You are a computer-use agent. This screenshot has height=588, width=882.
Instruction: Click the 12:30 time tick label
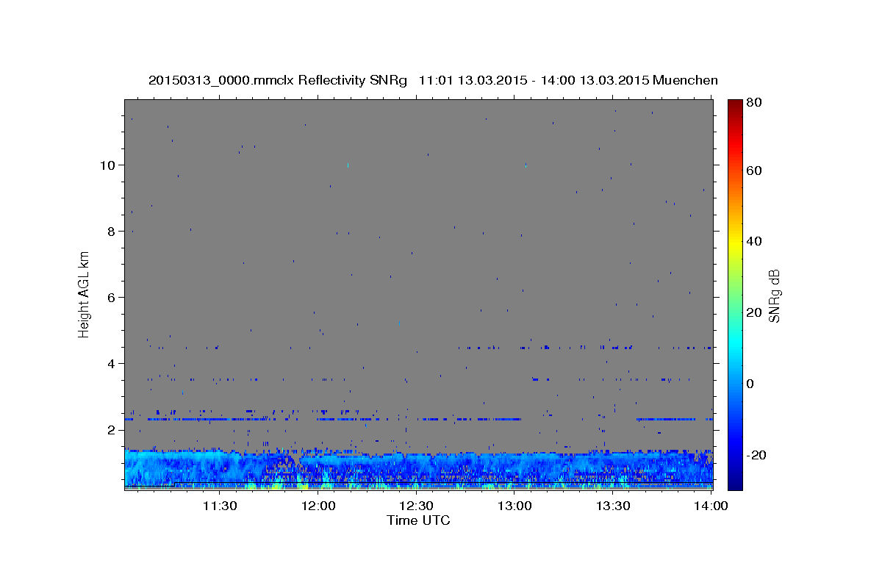pos(416,506)
